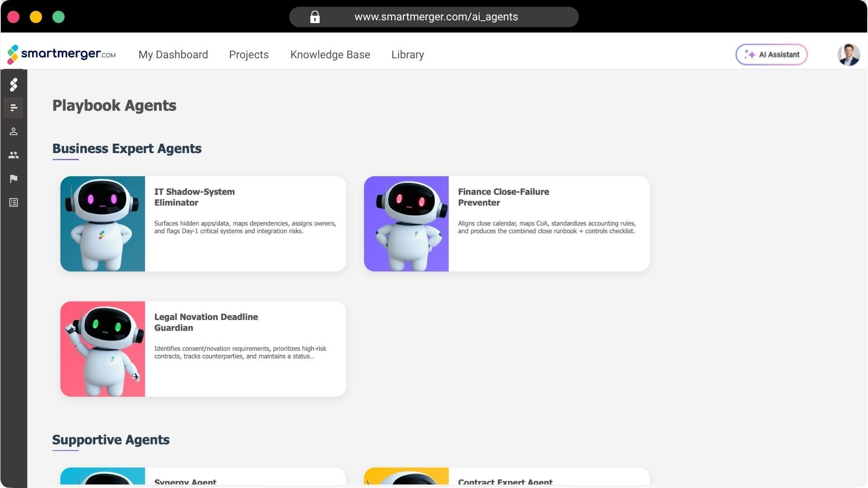Click the lock icon in address bar
This screenshot has width=868, height=488.
coord(315,17)
